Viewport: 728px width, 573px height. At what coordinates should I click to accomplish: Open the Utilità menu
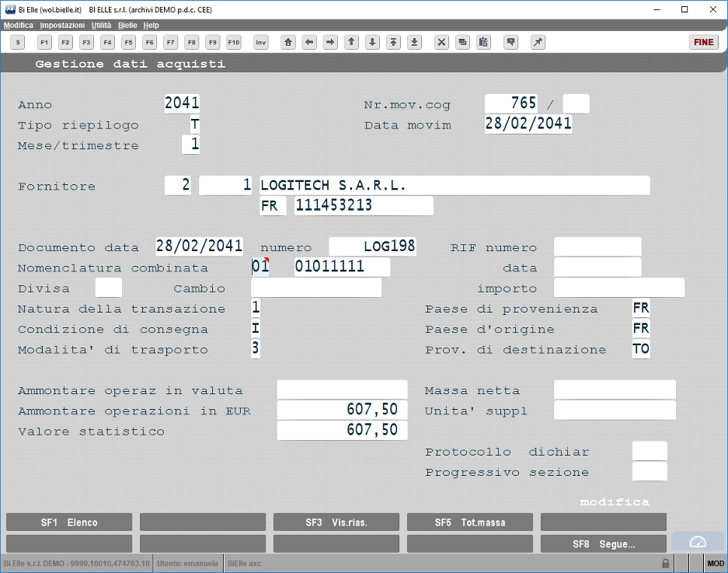[x=101, y=25]
